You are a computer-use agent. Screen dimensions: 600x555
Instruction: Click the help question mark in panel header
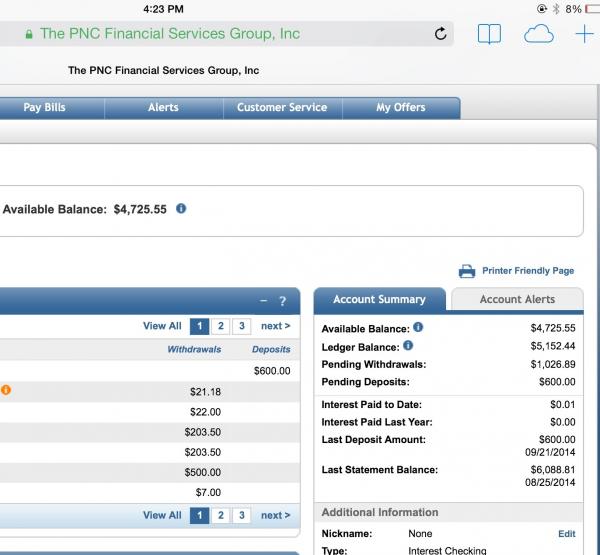283,301
